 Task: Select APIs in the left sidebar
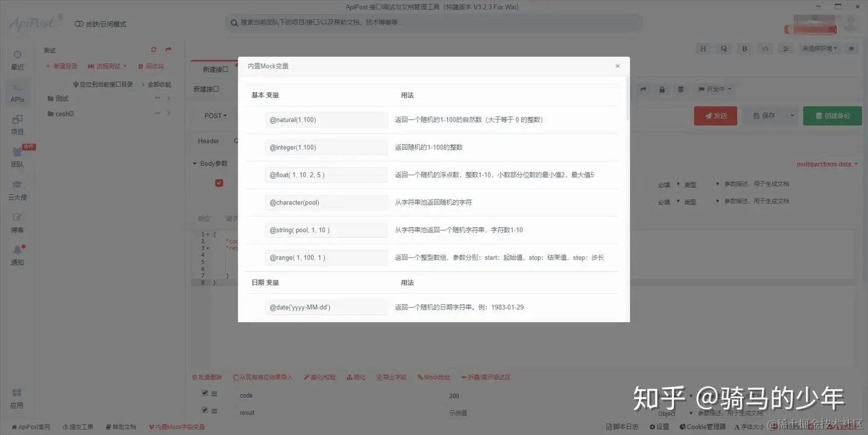[17, 93]
